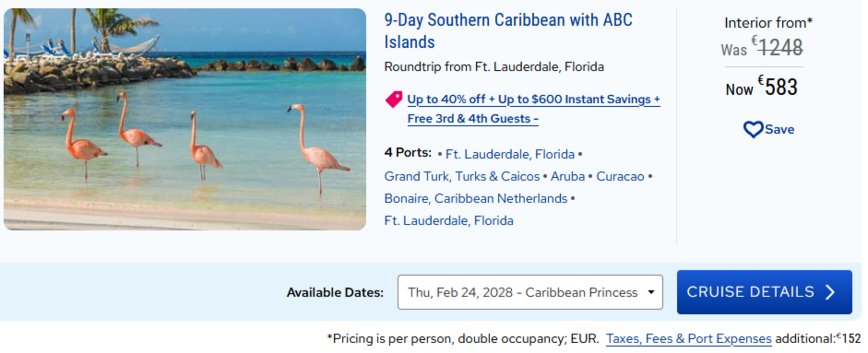View the Aruba port link

point(567,176)
